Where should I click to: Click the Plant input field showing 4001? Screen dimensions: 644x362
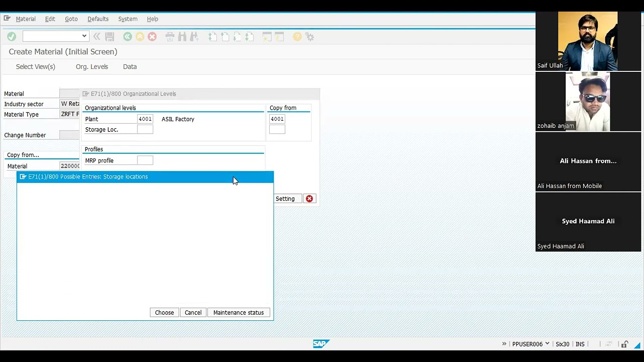tap(145, 119)
